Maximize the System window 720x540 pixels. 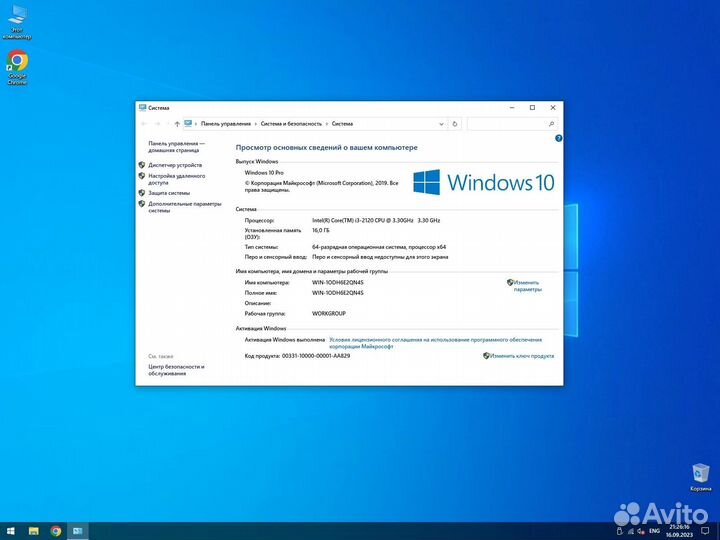click(532, 108)
